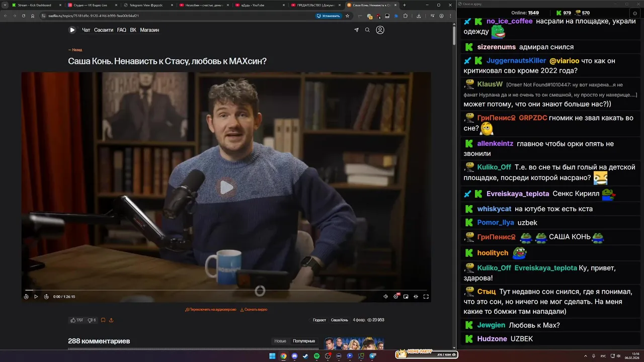Open the Чат menu item
This screenshot has height=362, width=644.
[86, 30]
